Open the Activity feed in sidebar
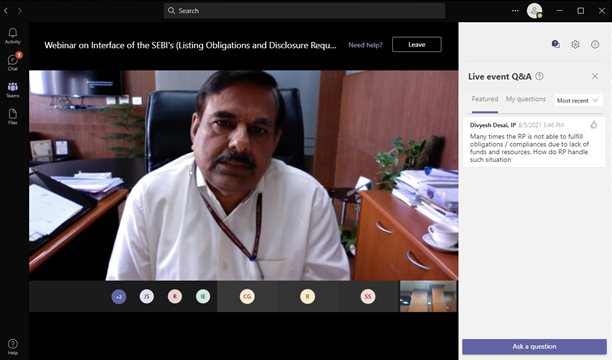This screenshot has height=360, width=612. coord(12,36)
